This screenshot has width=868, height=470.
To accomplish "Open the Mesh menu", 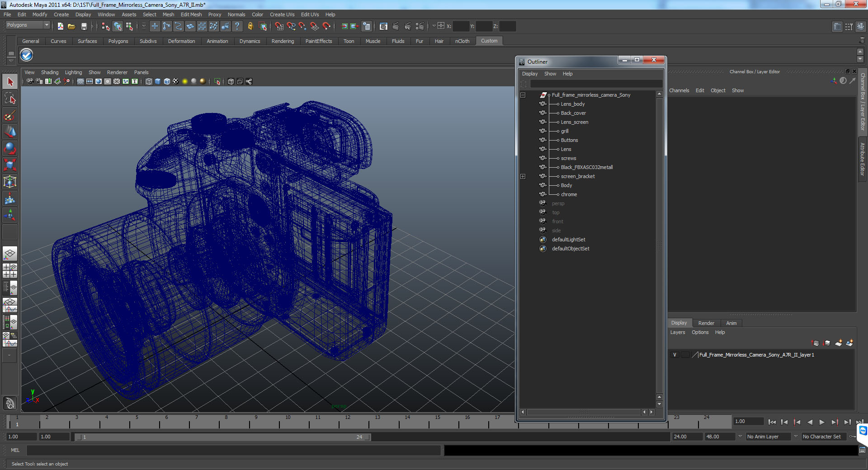I will [168, 14].
